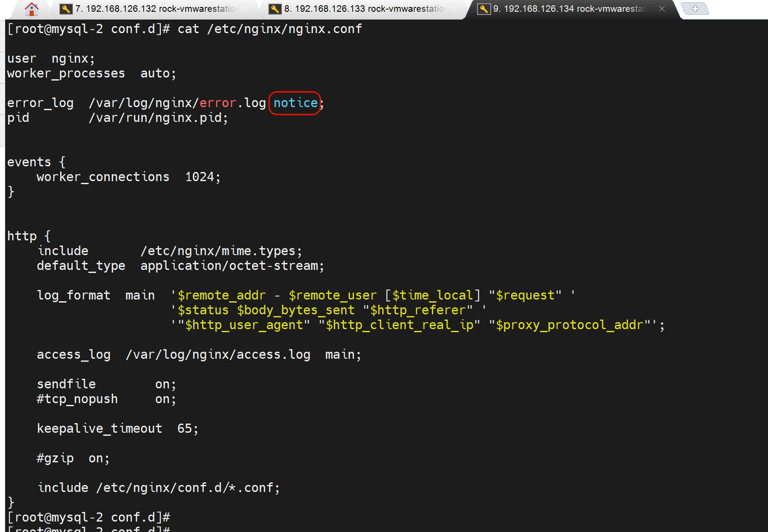Click the $remote_addr variable in log_format
The height and width of the screenshot is (532, 768).
221,296
